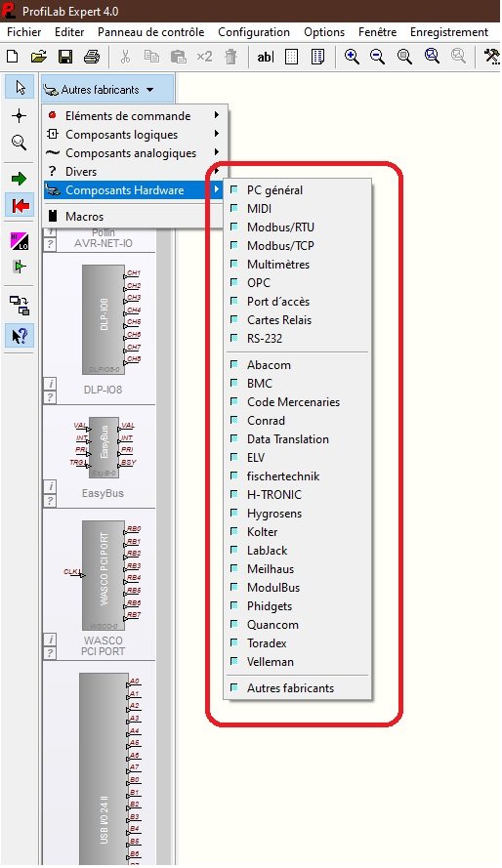502x868 pixels.
Task: Click the red left arrow icon
Action: (x=20, y=206)
